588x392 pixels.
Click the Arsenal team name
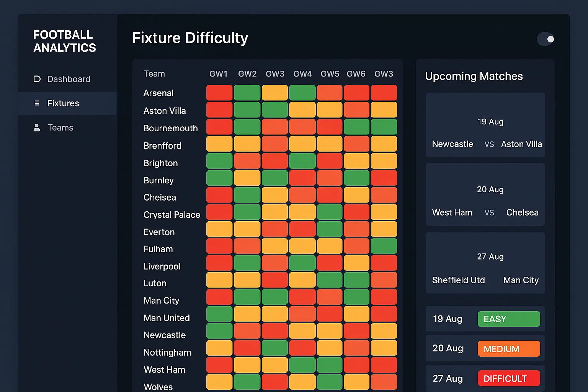[158, 93]
